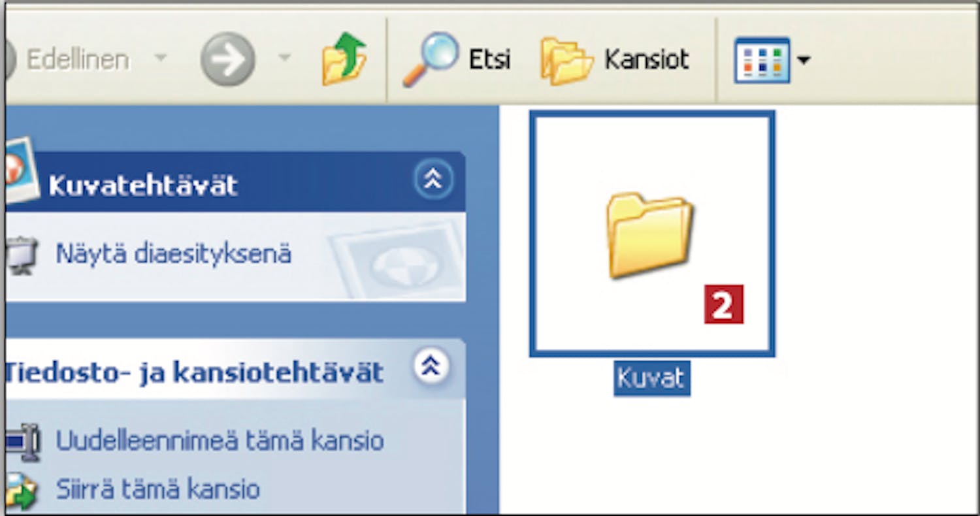Open the Edellinen back history dropdown

coord(160,59)
